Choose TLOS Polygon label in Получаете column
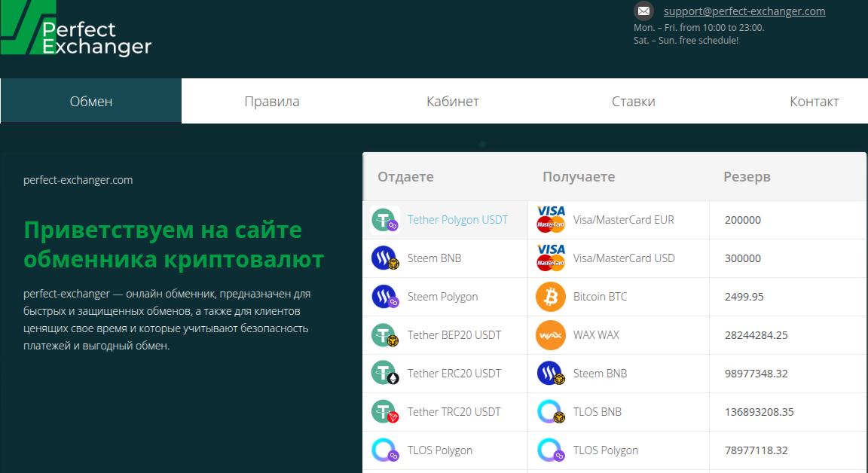 606,450
